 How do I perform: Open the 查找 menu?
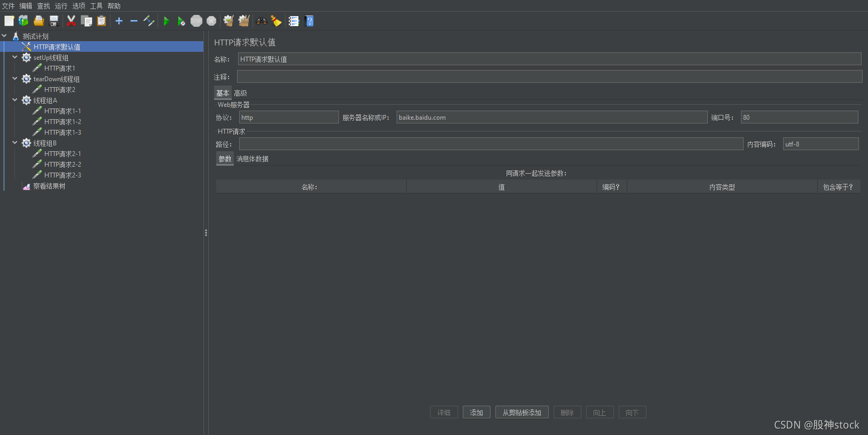(44, 6)
